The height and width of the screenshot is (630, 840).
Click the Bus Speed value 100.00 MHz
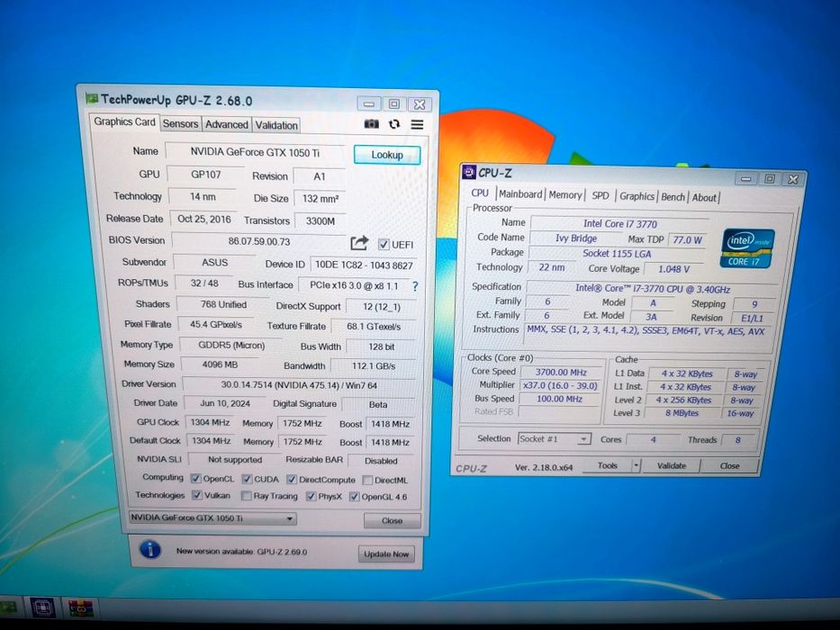pyautogui.click(x=559, y=399)
